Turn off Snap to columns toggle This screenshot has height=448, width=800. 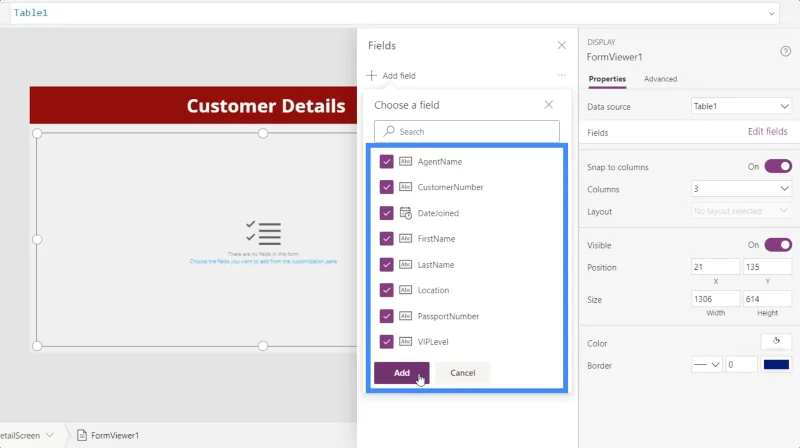pyautogui.click(x=778, y=166)
